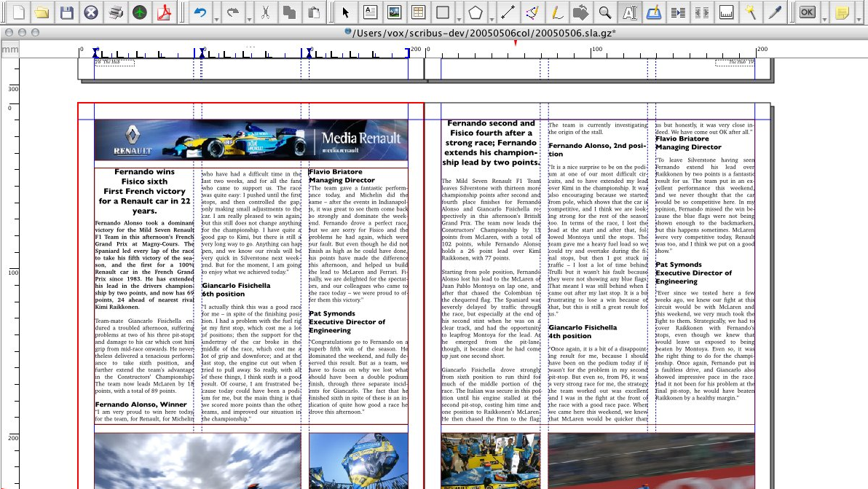The height and width of the screenshot is (489, 868).
Task: Open the Undo history dropdown arrow
Action: [216, 18]
